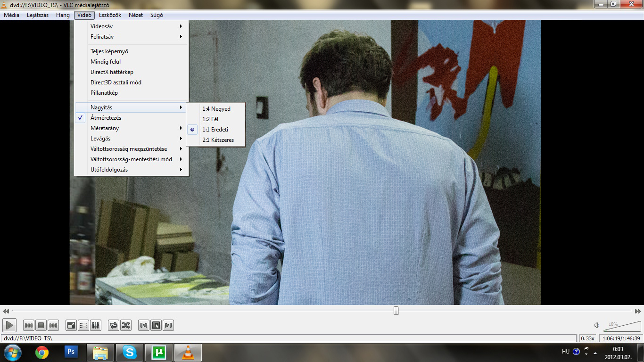Enable DirectX háttérkép mode
This screenshot has width=644, height=362.
tap(132, 72)
